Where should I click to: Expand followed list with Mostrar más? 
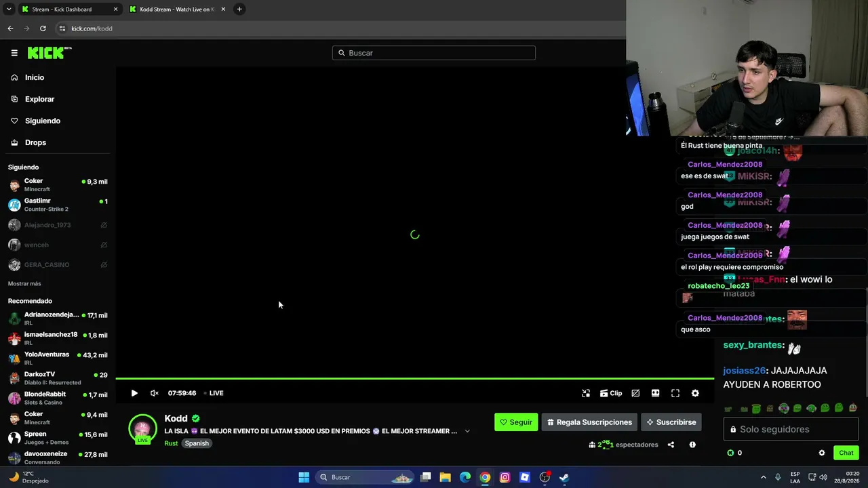(x=24, y=283)
